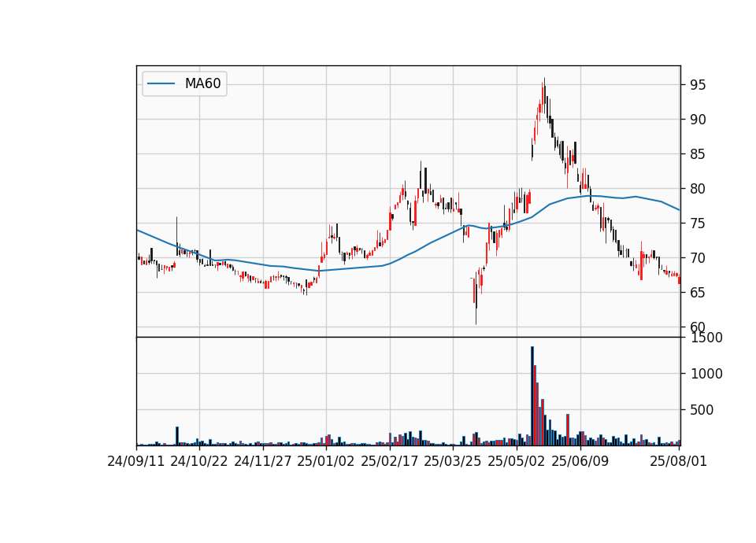Click the tallest volume bar near 1400

pos(532,396)
